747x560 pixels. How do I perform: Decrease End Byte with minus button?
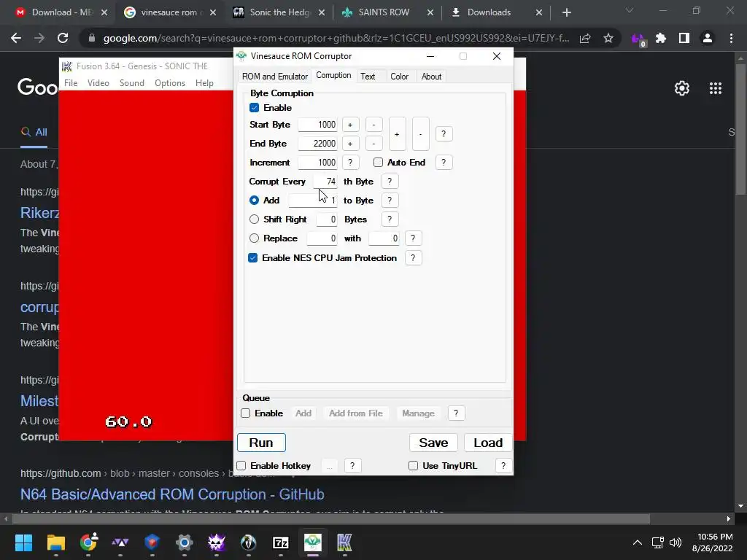tap(374, 144)
